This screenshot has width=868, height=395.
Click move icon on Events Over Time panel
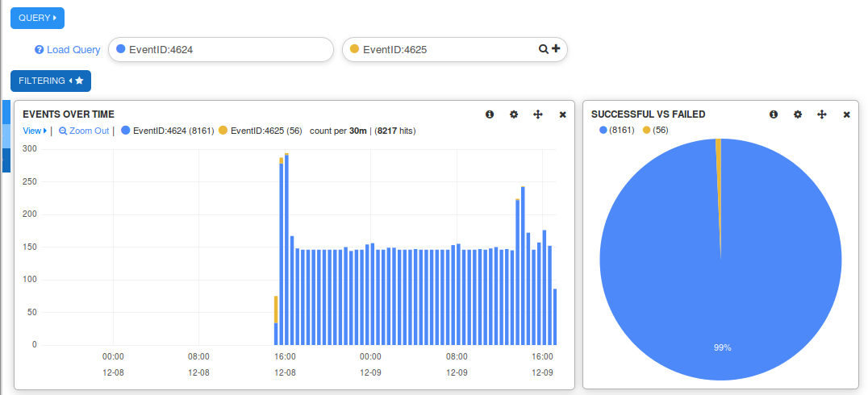click(x=538, y=114)
